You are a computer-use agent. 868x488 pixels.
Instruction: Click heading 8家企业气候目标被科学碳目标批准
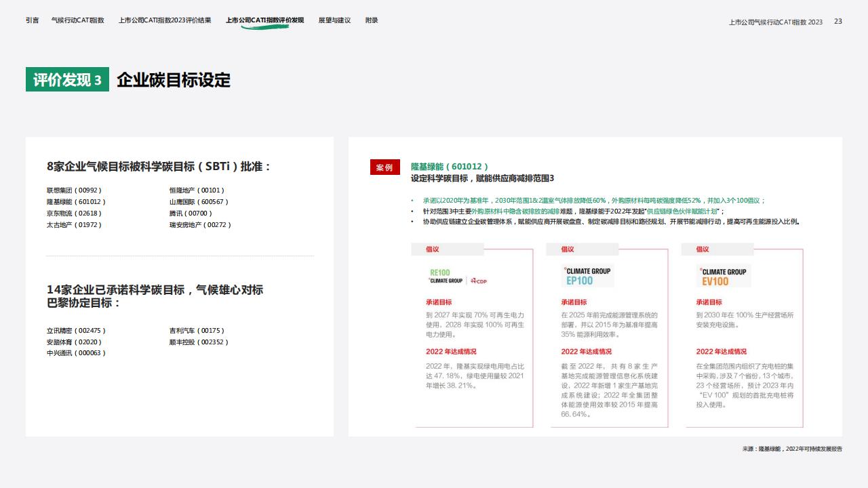pyautogui.click(x=159, y=167)
